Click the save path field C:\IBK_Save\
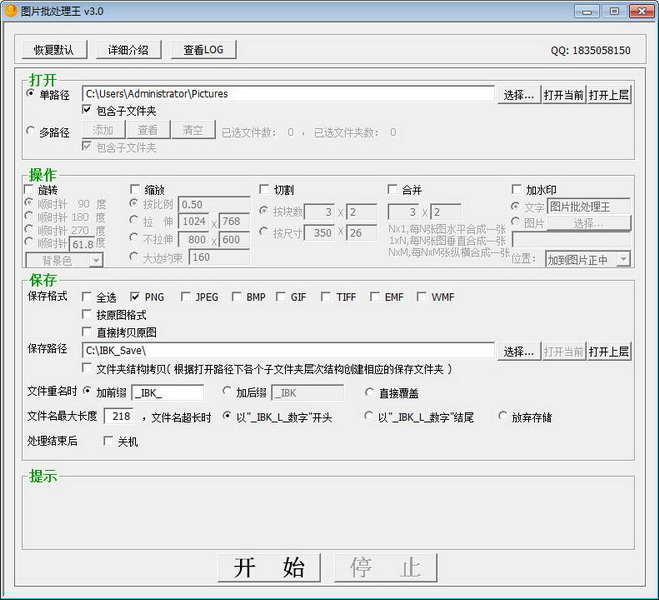This screenshot has height=600, width=659. (288, 350)
